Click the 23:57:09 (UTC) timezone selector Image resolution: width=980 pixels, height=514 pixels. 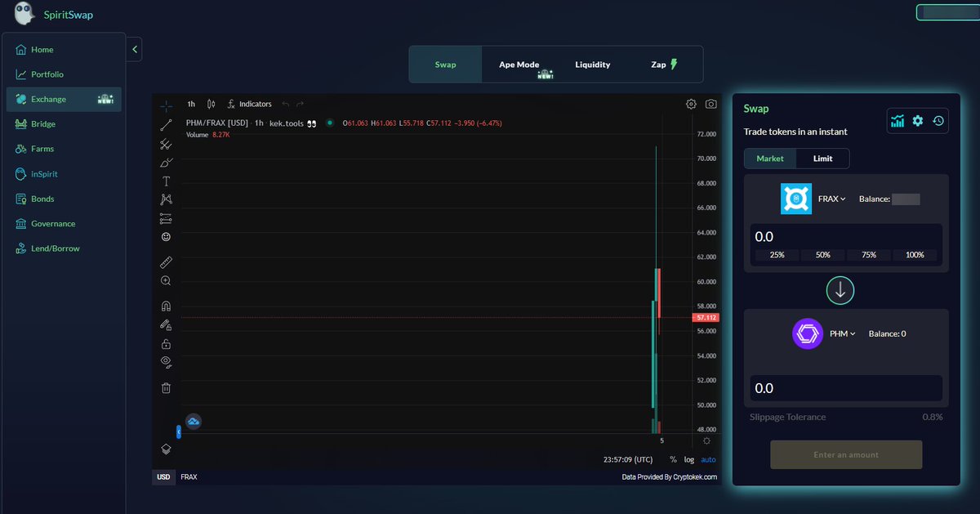627,459
